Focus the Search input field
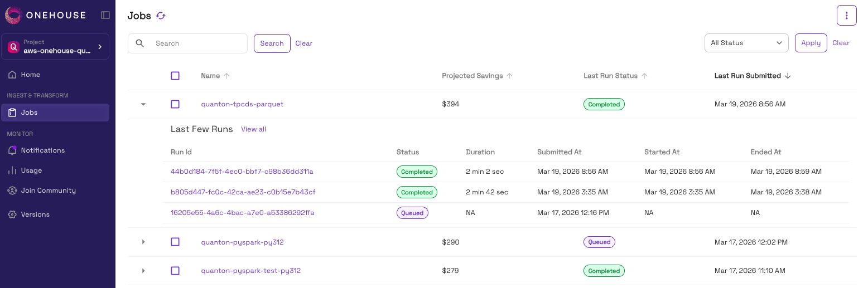Image resolution: width=868 pixels, height=288 pixels. click(x=198, y=43)
